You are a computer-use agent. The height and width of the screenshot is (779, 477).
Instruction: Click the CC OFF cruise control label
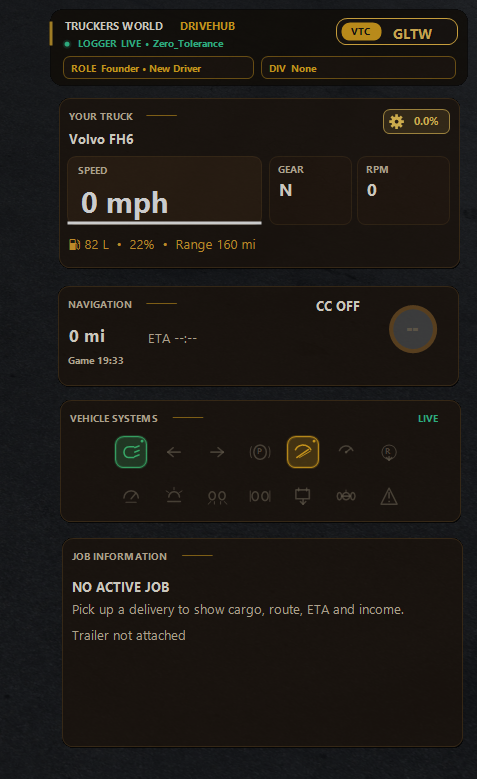point(338,307)
